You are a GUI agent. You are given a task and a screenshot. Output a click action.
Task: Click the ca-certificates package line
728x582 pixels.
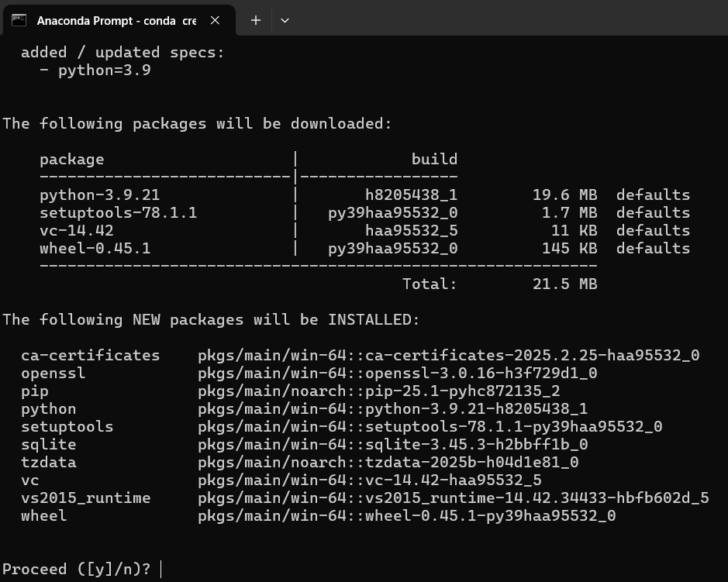tap(91, 355)
